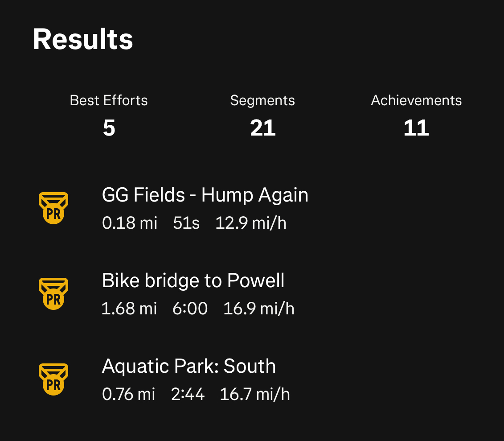
Task: Open the Best Efforts tab
Action: coord(109,100)
